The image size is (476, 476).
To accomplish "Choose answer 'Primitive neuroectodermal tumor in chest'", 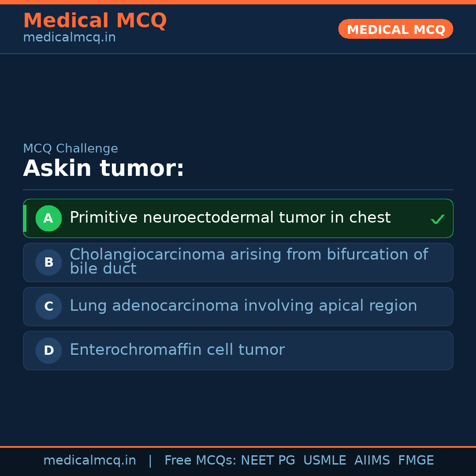I will 230,218.
